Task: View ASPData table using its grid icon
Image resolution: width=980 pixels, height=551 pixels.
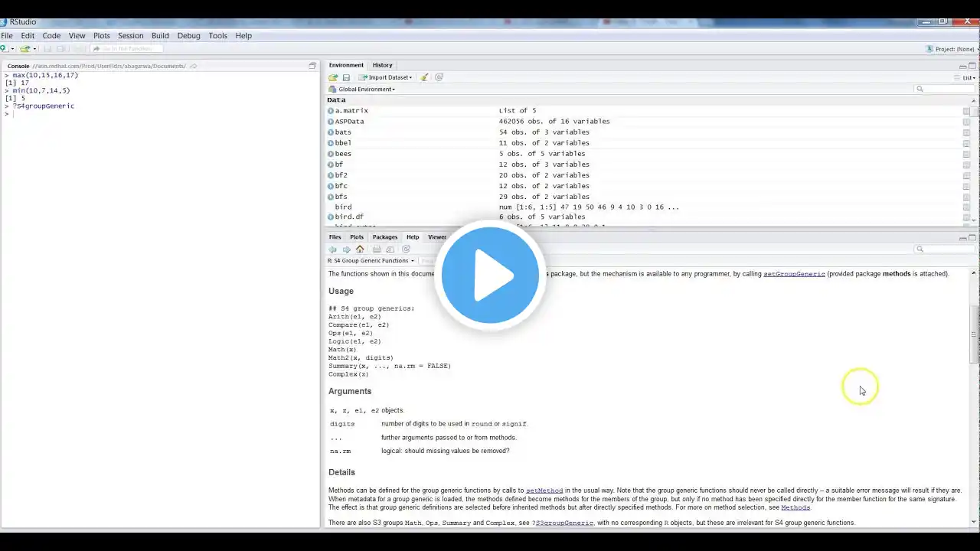Action: (966, 122)
